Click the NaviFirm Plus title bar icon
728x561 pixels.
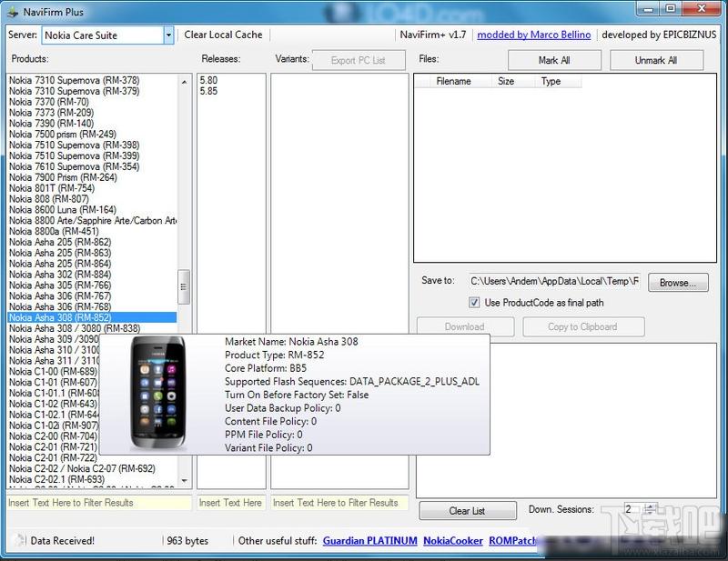(x=13, y=12)
